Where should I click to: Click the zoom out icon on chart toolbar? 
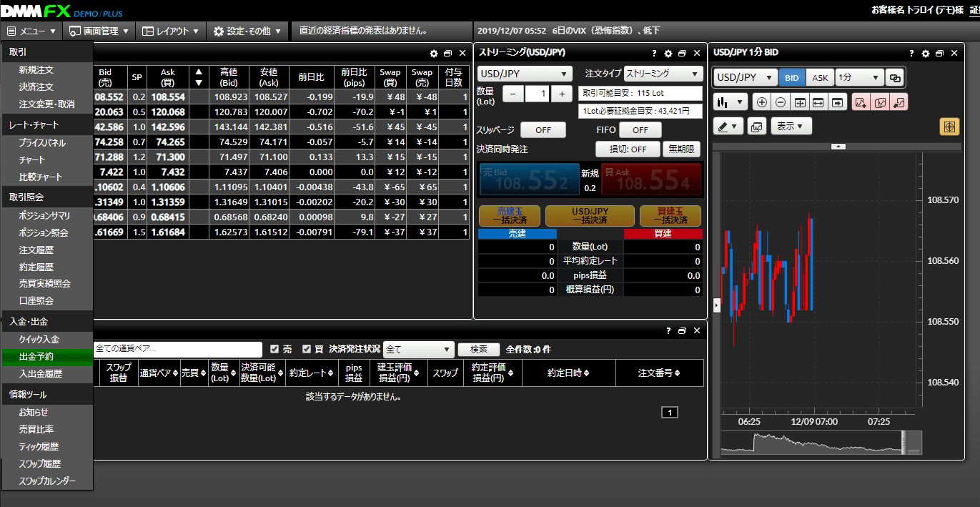(x=781, y=102)
